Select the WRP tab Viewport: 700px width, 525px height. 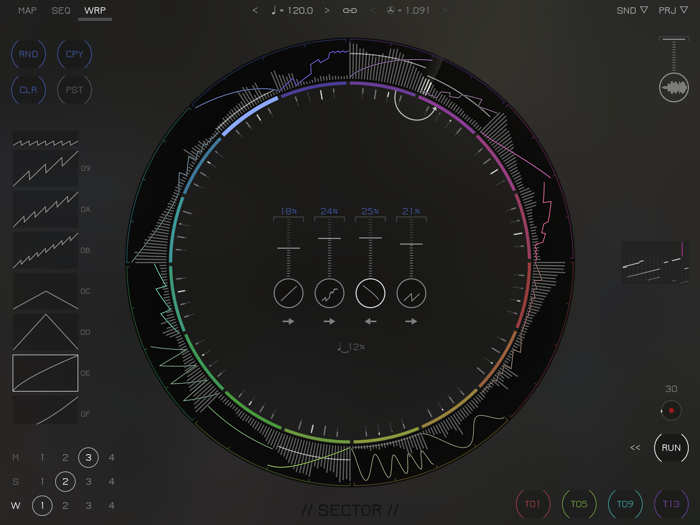click(x=95, y=10)
